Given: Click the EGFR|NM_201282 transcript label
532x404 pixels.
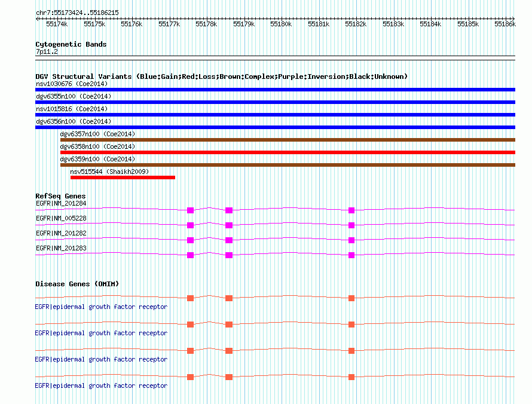Looking at the screenshot, I should click(61, 234).
